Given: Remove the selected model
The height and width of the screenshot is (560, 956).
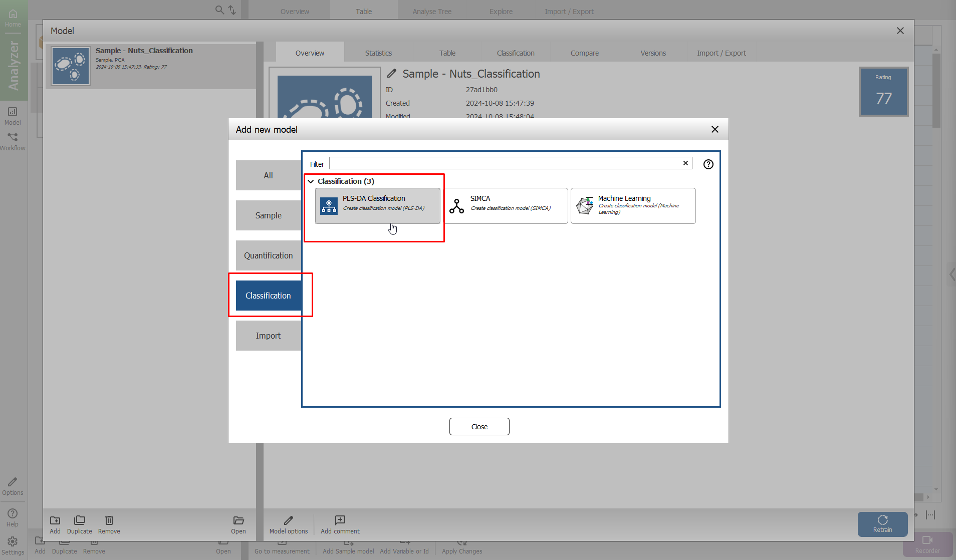Looking at the screenshot, I should (109, 524).
